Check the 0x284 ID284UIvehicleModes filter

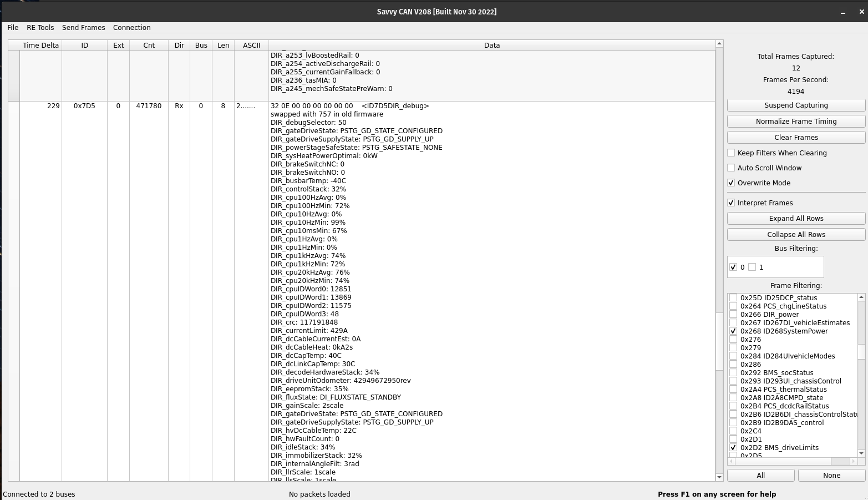(x=733, y=356)
